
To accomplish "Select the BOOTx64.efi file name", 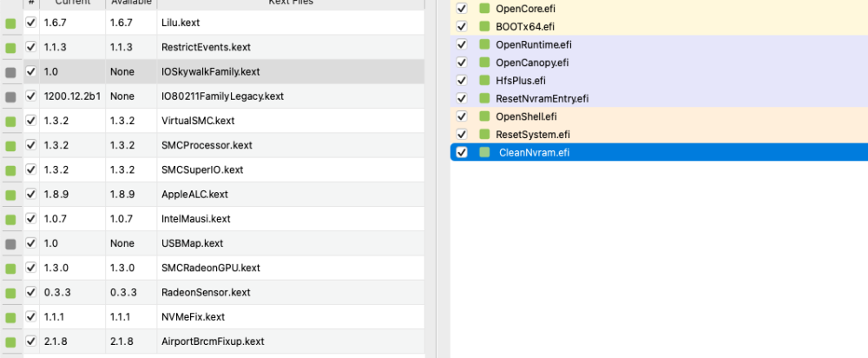I will point(525,27).
